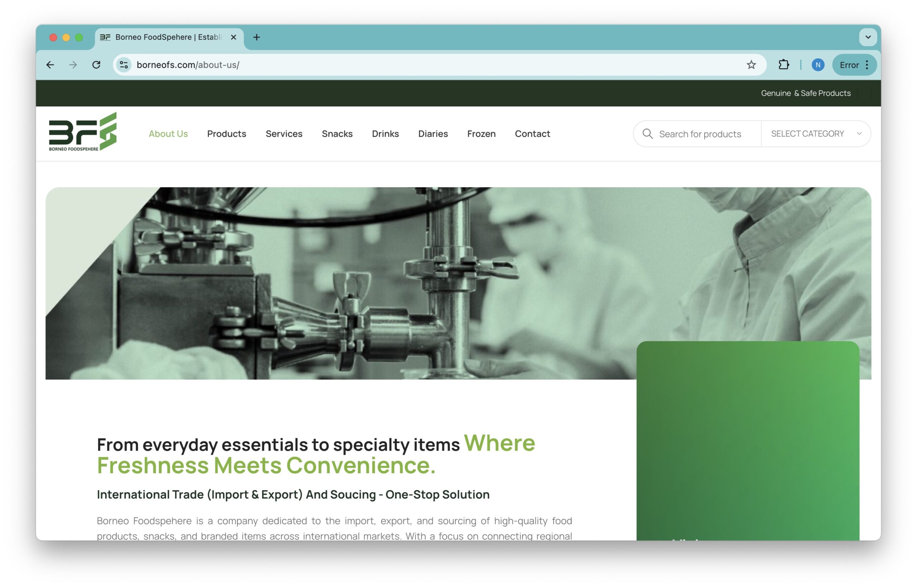Image resolution: width=917 pixels, height=588 pixels.
Task: Go to the Services page
Action: pyautogui.click(x=284, y=133)
